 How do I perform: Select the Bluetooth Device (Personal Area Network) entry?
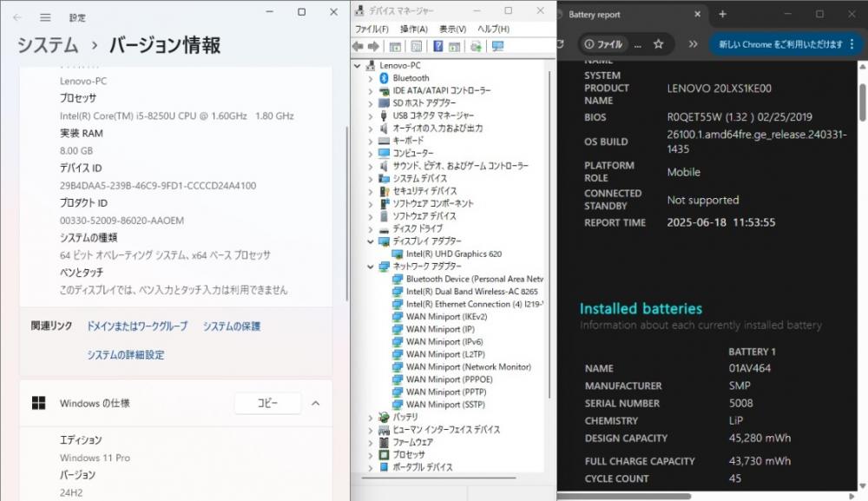[x=475, y=279]
